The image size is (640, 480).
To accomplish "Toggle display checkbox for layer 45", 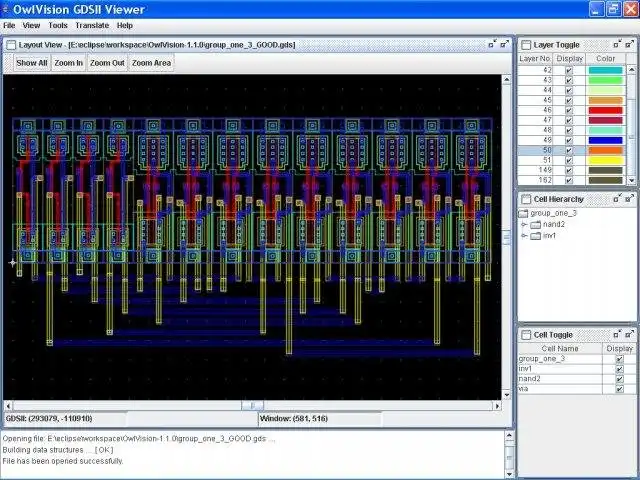I will pyautogui.click(x=569, y=100).
